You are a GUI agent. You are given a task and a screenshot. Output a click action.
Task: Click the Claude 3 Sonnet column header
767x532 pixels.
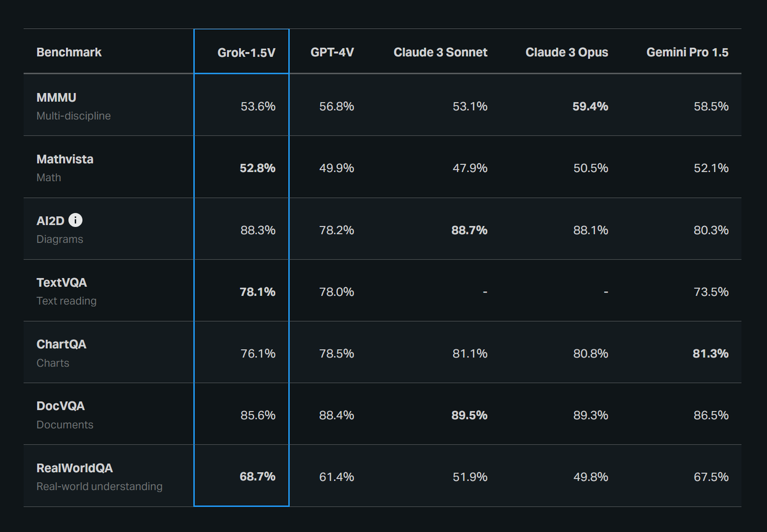click(x=440, y=52)
